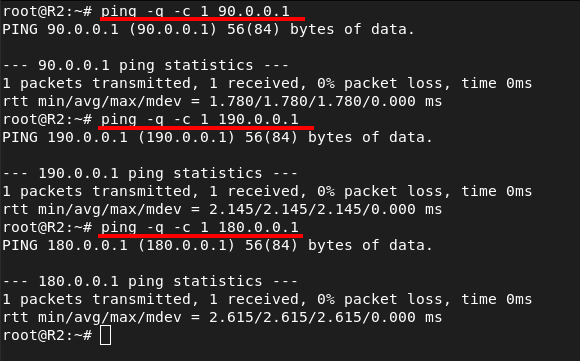Click the rtt value 2.145/2.145/2.145/0.000 ms

[326, 209]
